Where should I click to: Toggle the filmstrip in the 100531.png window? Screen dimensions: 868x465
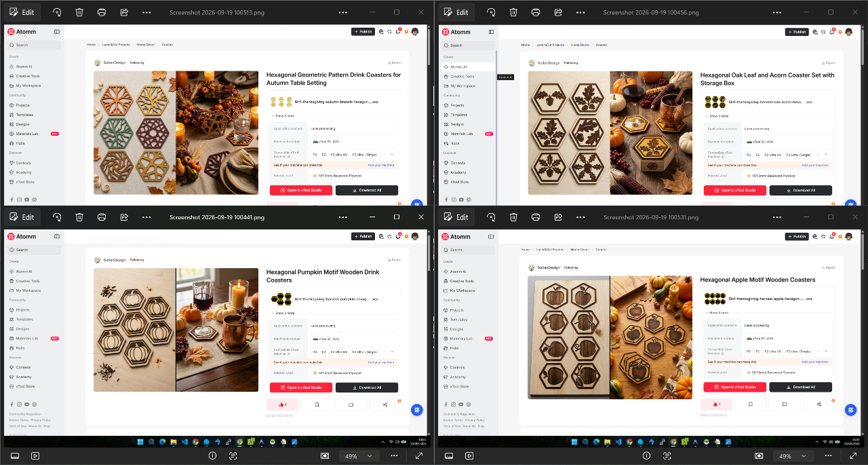pos(449,456)
